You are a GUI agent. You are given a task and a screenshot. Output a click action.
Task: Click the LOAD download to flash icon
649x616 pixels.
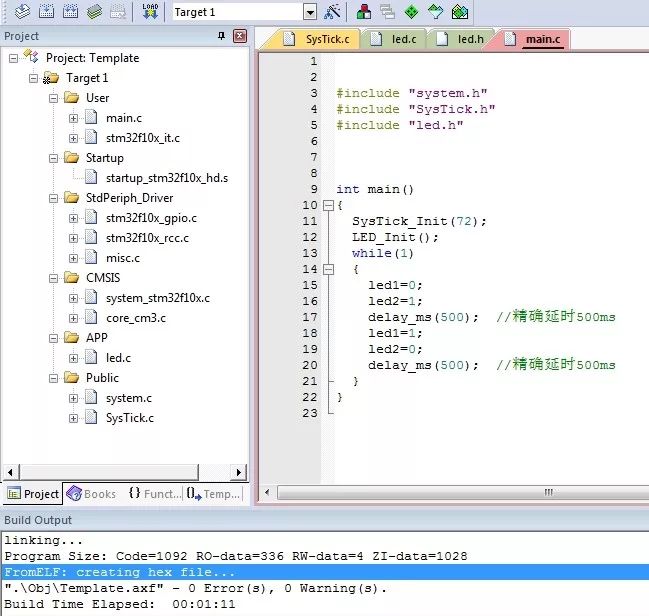click(x=150, y=12)
